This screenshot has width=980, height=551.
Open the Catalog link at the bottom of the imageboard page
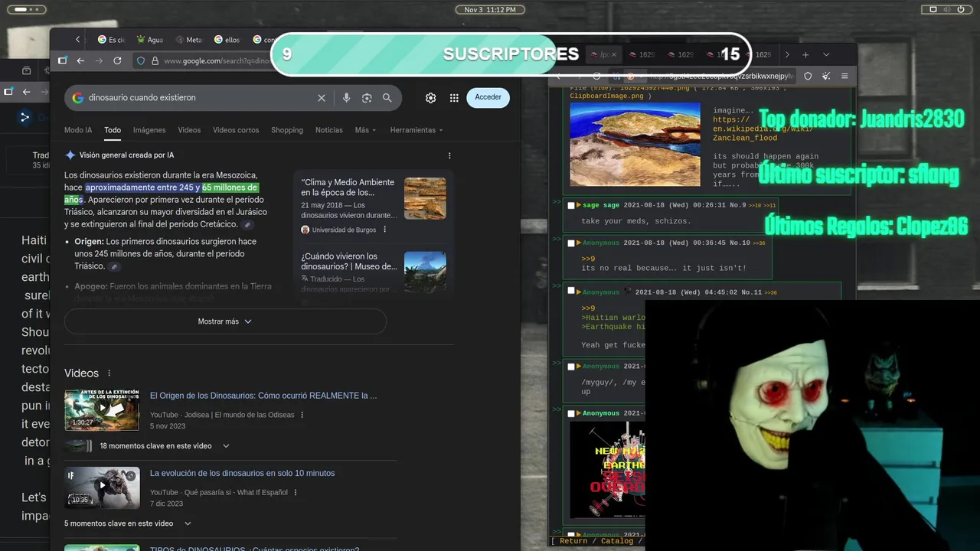coord(617,541)
